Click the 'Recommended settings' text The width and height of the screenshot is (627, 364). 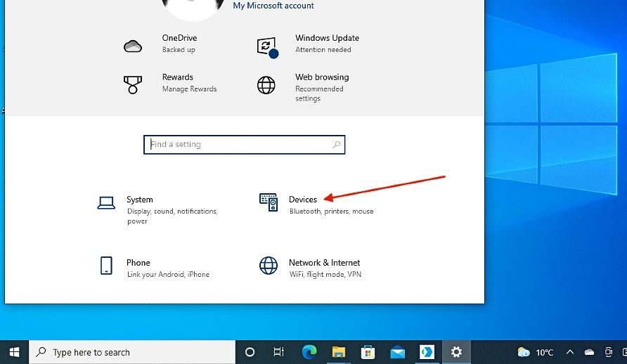[319, 93]
